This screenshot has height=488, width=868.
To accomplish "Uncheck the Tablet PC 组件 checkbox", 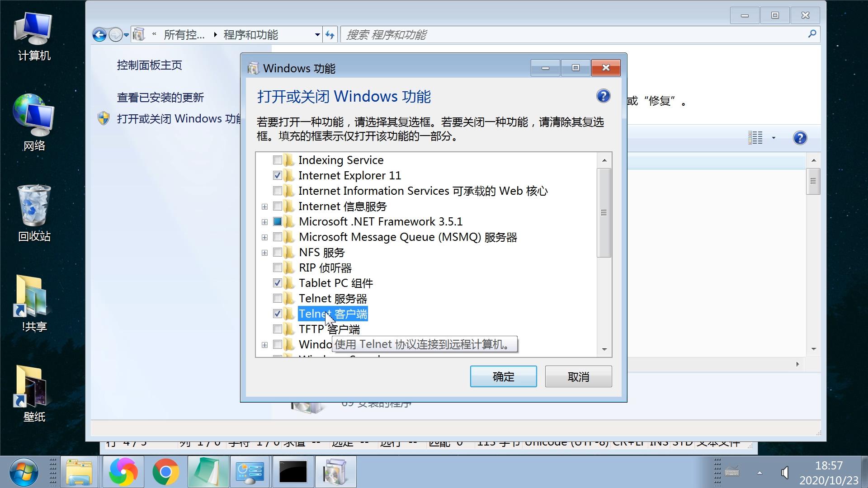I will (278, 283).
